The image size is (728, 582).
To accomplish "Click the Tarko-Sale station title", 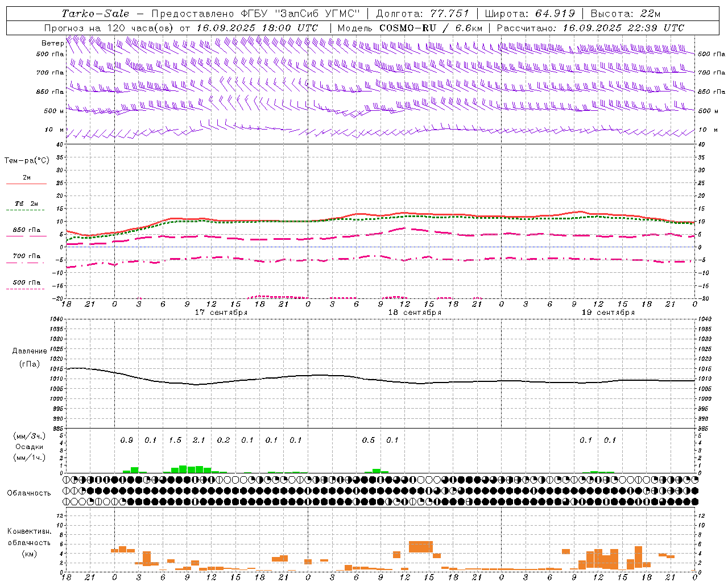I will coord(96,14).
